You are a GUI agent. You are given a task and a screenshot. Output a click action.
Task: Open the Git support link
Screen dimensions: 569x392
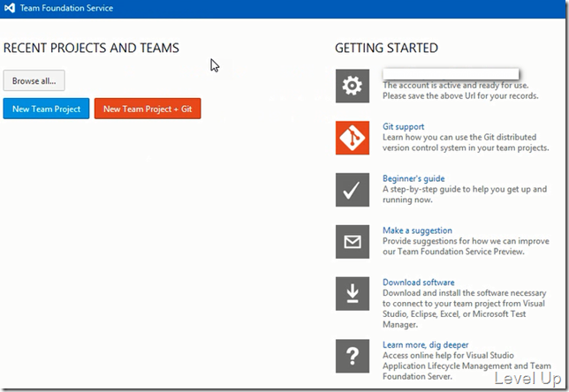click(x=403, y=126)
